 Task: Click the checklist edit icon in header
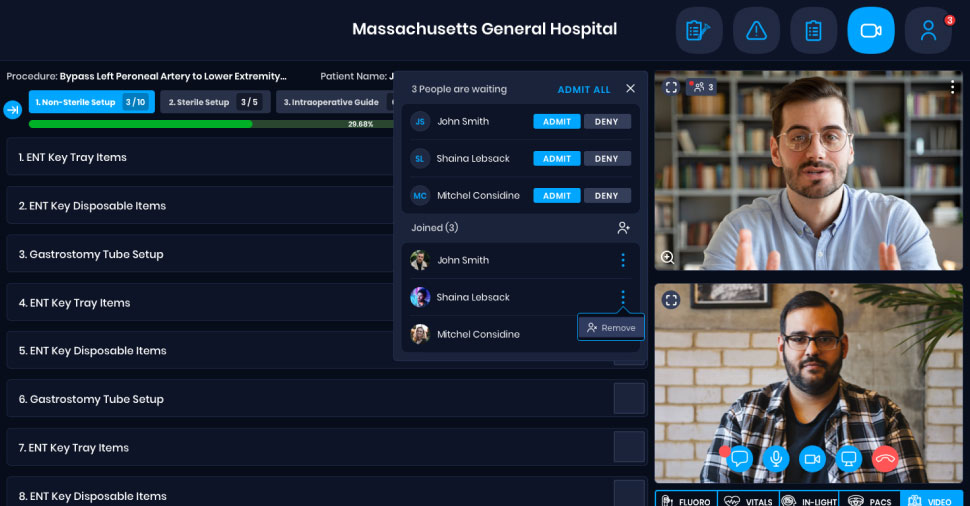[x=698, y=31]
